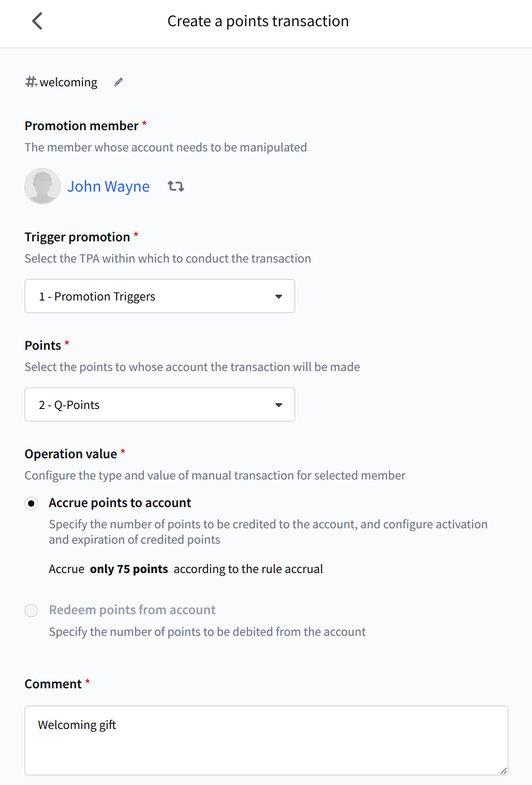Click the caret on the Points dropdown

pos(279,405)
